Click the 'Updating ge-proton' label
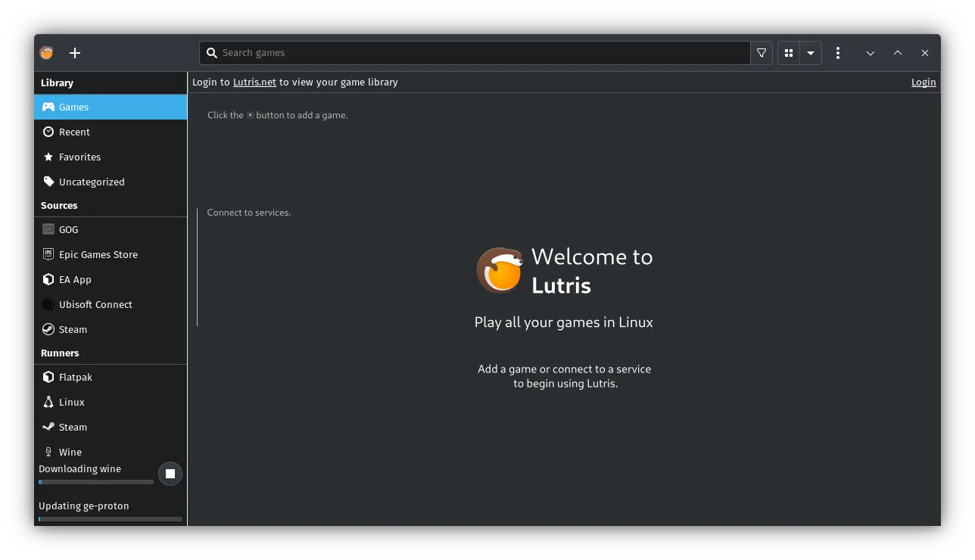This screenshot has width=975, height=560. (84, 506)
